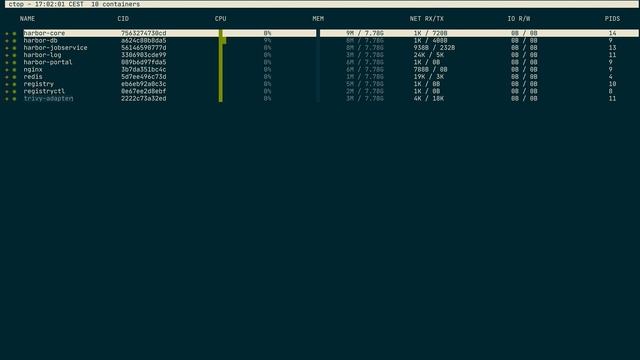This screenshot has width=640, height=360.
Task: Click container ID eb6eb92a0c3c
Action: [144, 84]
